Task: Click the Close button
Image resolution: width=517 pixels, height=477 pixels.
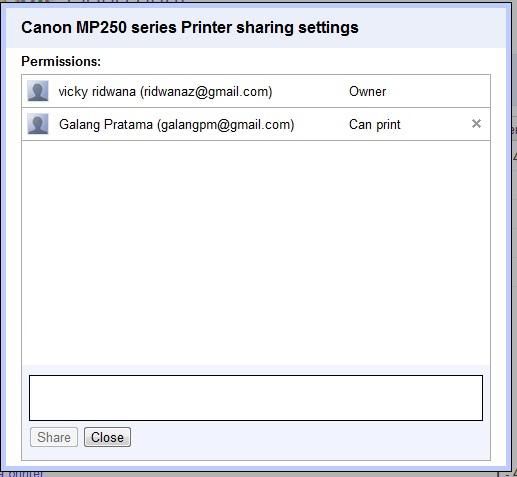Action: coord(107,437)
